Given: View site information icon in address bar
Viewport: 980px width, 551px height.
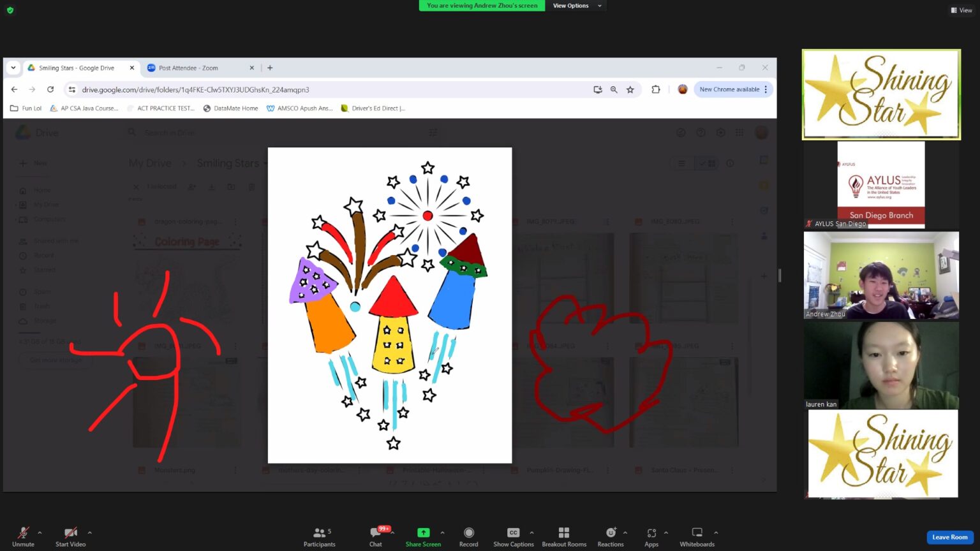Looking at the screenshot, I should pyautogui.click(x=72, y=89).
